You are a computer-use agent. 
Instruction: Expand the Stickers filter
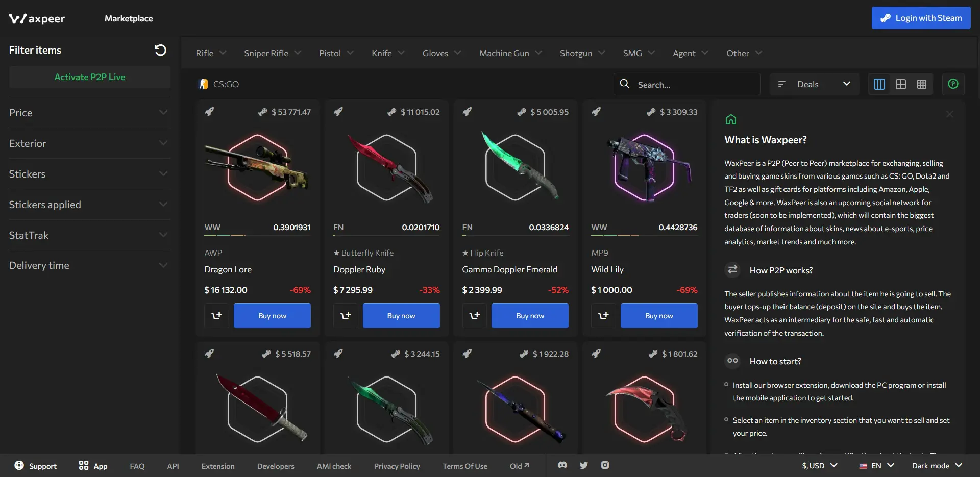[89, 174]
